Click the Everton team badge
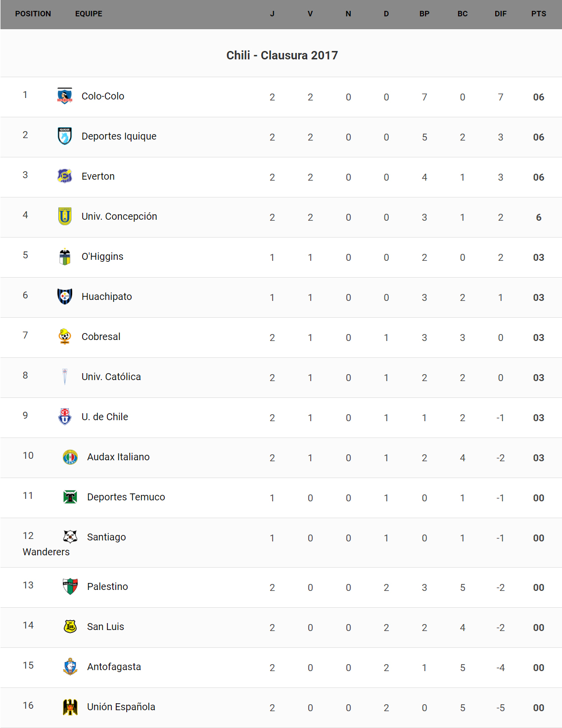This screenshot has height=728, width=562. [65, 176]
